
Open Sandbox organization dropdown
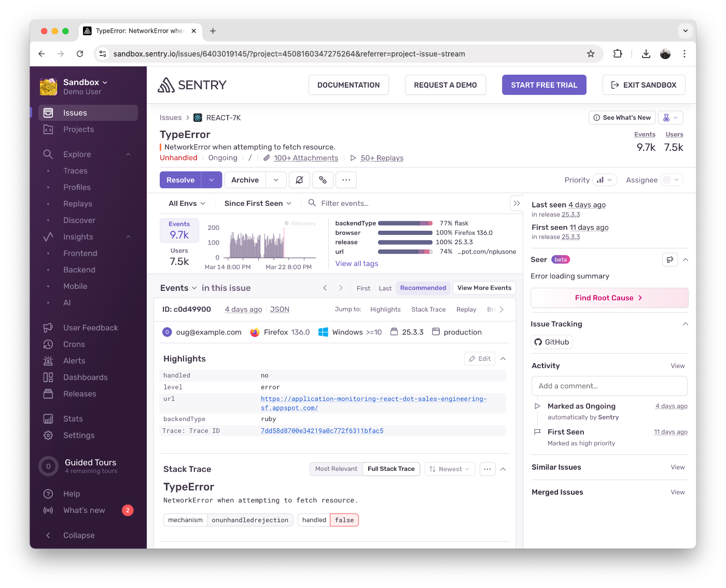pos(86,82)
